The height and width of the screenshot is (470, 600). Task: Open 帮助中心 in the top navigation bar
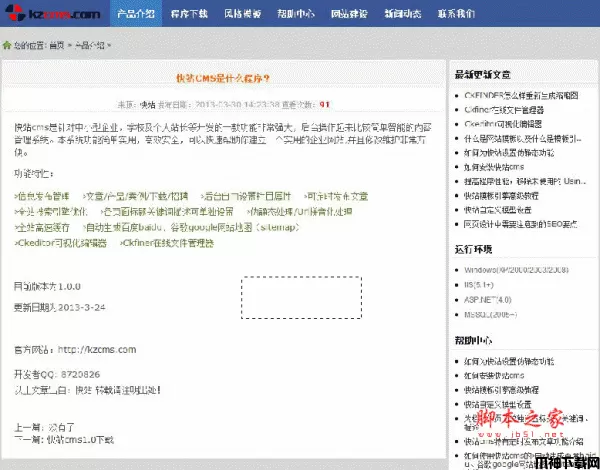tap(296, 14)
